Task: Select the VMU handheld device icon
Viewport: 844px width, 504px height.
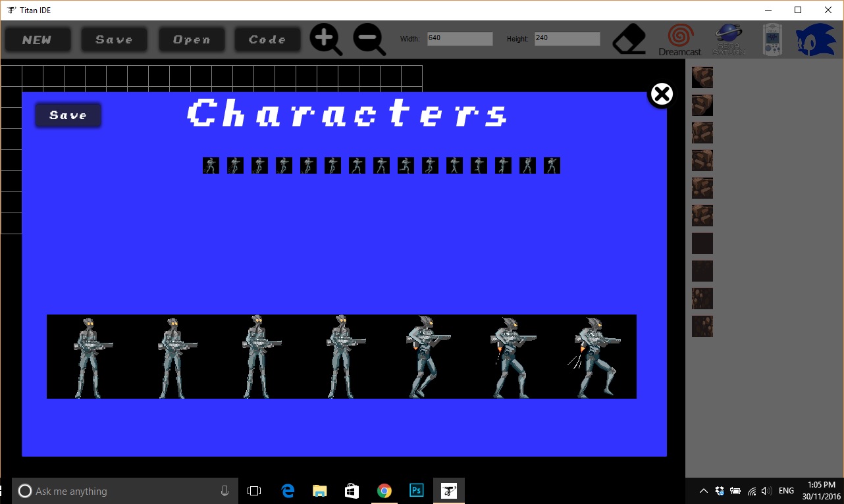Action: click(x=772, y=39)
